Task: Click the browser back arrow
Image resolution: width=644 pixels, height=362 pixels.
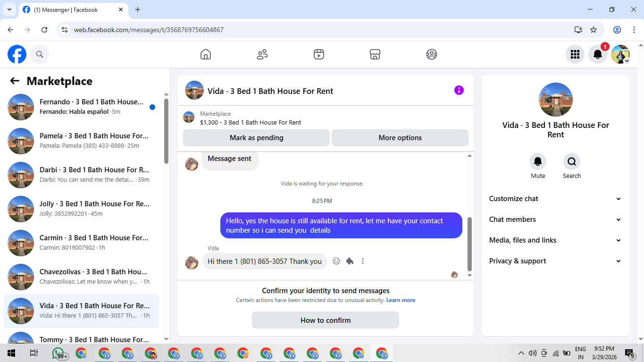Action: 10,30
